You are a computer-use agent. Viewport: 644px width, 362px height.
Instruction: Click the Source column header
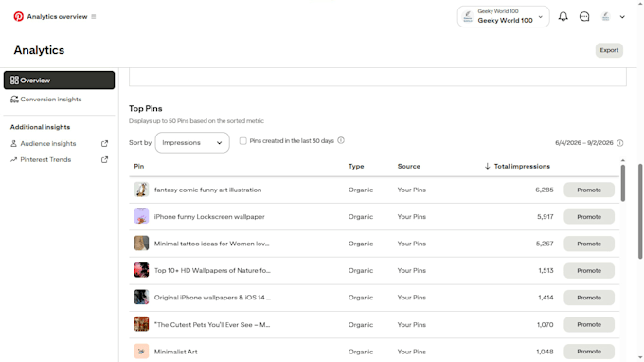coord(409,166)
